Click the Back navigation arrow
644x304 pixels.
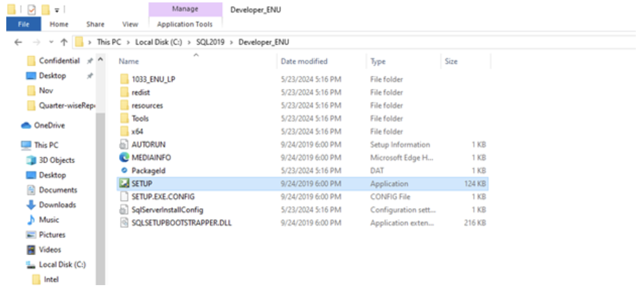[x=18, y=42]
